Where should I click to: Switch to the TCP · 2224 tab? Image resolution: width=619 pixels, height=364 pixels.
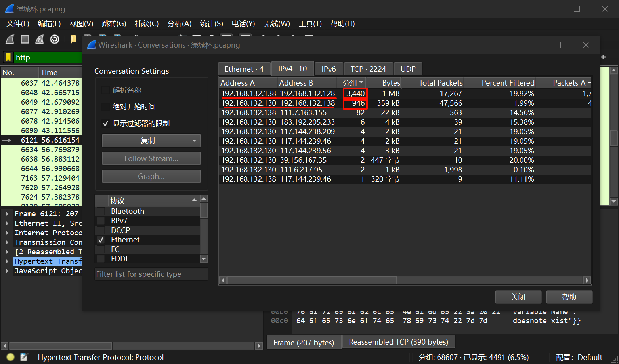point(368,69)
